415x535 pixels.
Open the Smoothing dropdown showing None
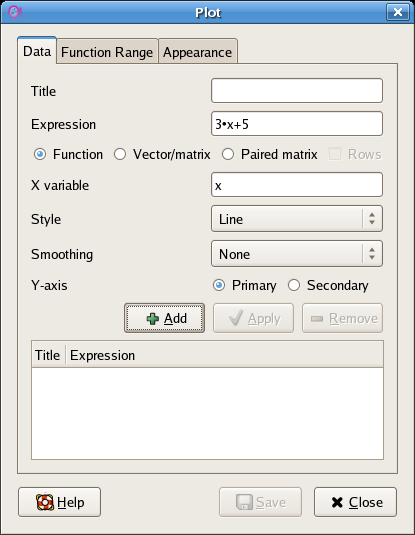[x=297, y=254]
